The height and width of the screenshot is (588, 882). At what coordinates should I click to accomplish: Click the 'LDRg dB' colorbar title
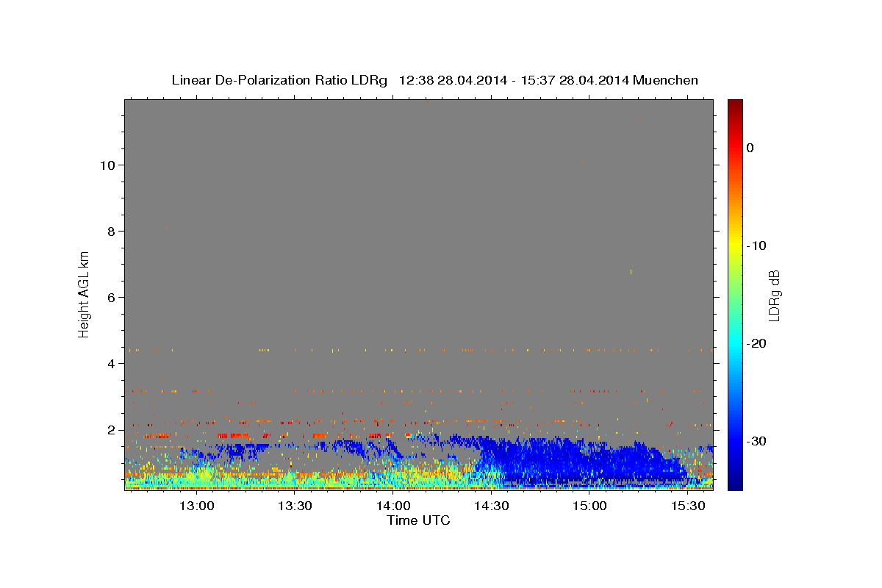pos(774,295)
